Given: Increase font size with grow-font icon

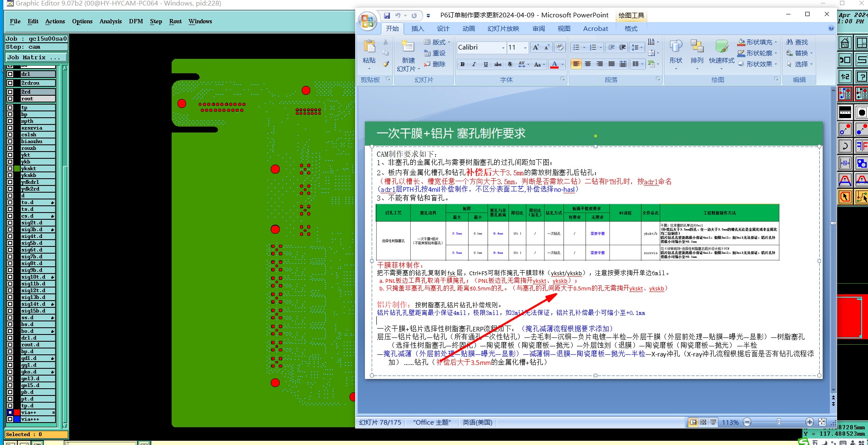Looking at the screenshot, I should tap(536, 47).
